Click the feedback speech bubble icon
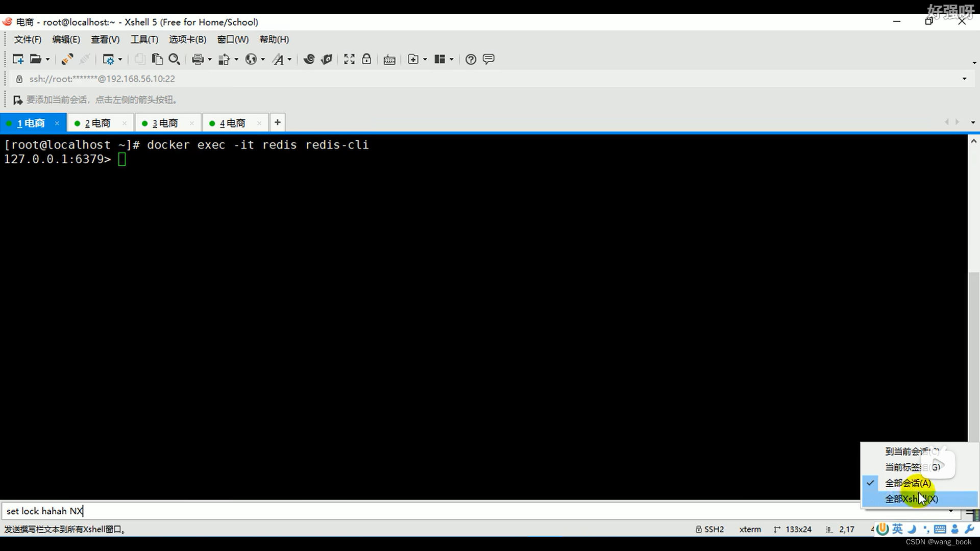This screenshot has height=551, width=980. pos(488,59)
